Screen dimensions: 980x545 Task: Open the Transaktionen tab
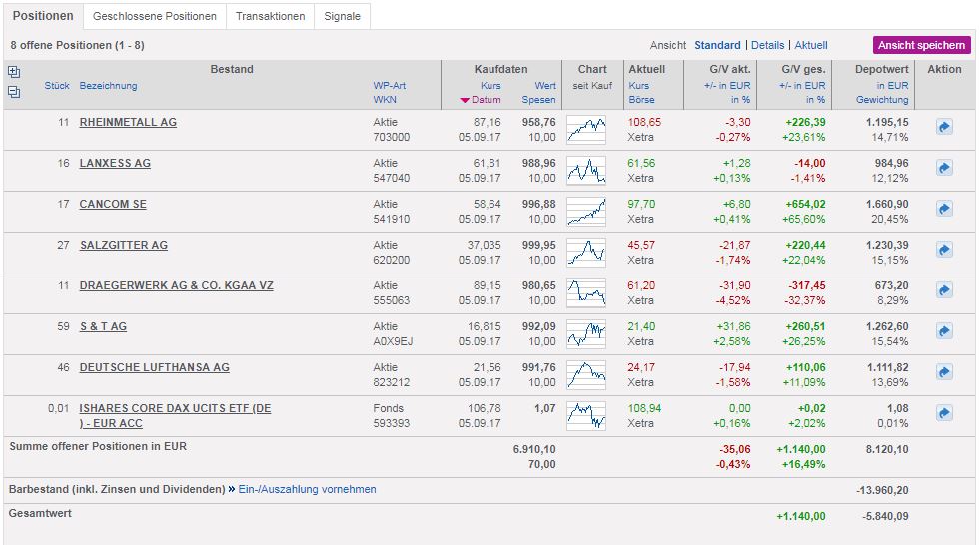(270, 16)
